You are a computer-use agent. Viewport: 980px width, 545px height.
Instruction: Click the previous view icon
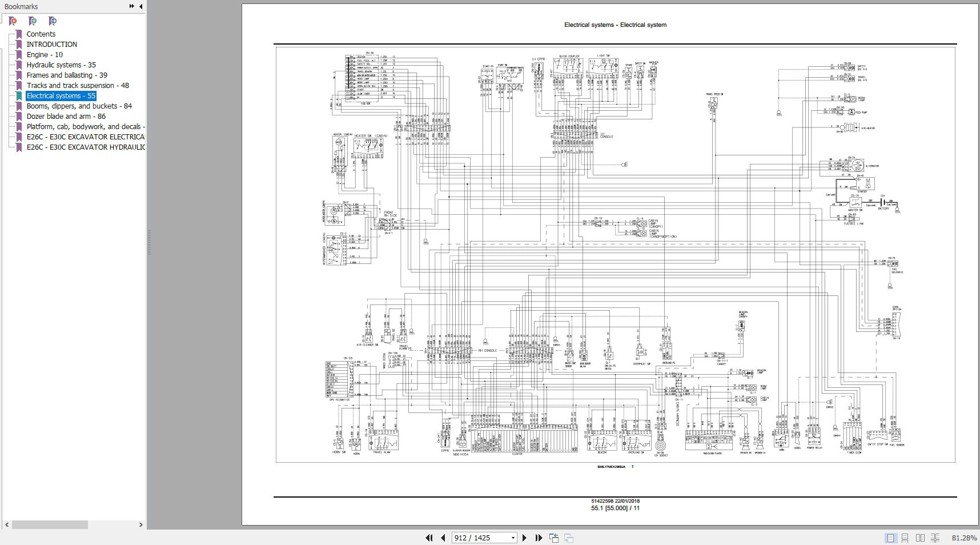point(553,538)
